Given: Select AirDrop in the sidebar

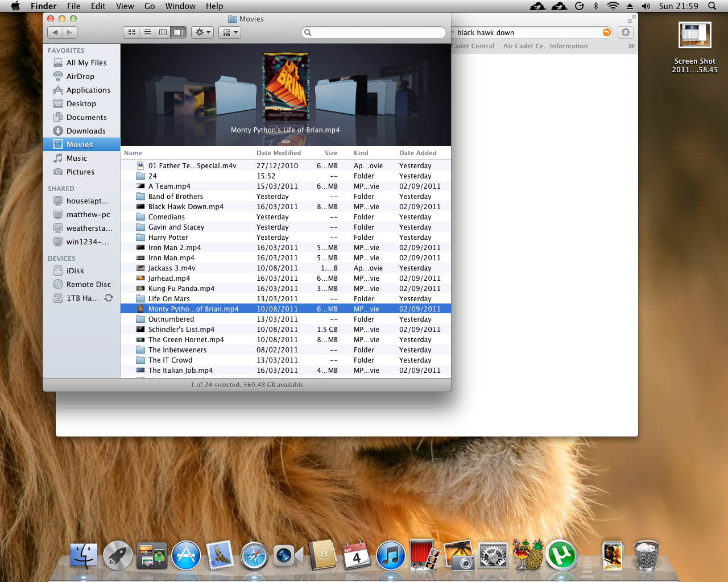Looking at the screenshot, I should pos(81,76).
